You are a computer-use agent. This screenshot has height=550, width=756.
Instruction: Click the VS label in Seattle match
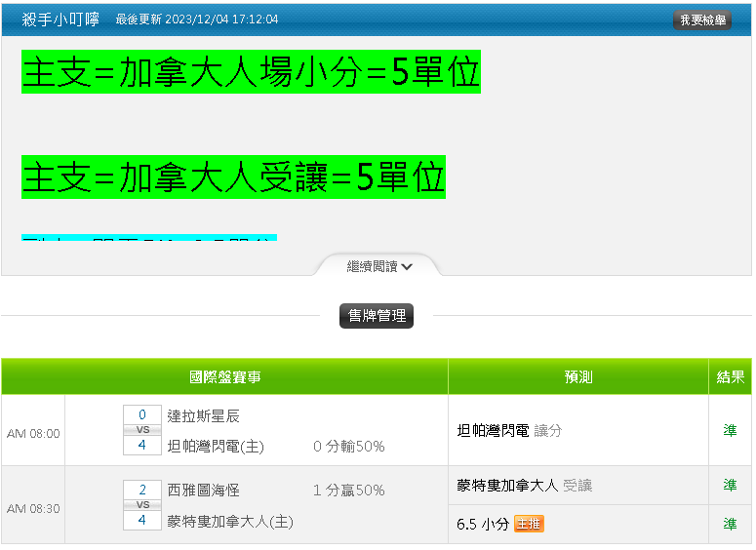(x=142, y=505)
